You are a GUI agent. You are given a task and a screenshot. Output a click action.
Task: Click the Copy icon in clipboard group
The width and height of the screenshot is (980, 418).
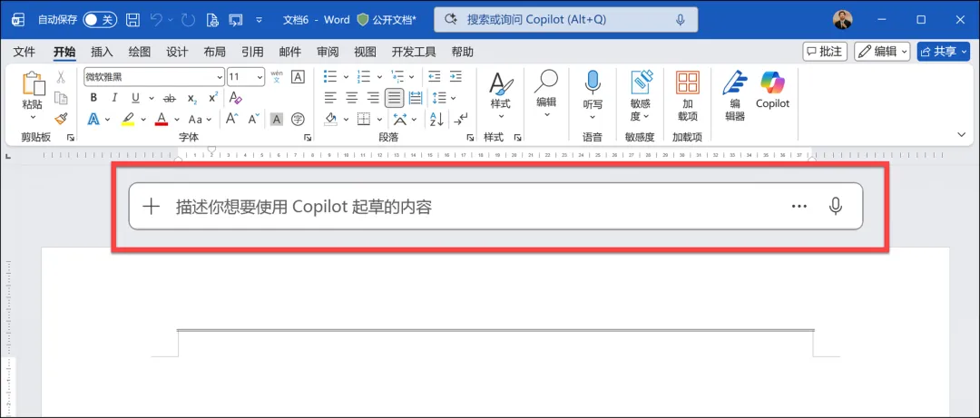62,98
